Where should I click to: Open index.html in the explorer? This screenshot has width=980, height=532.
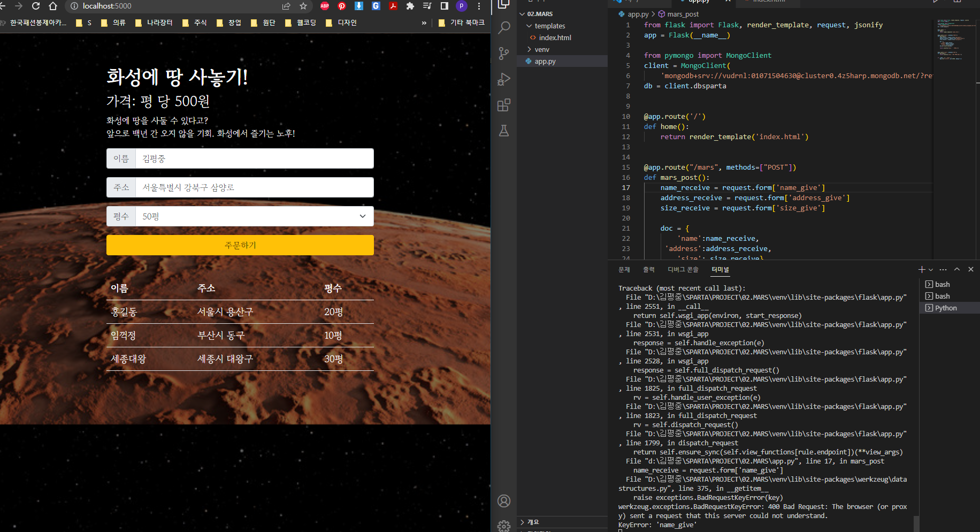pyautogui.click(x=562, y=37)
